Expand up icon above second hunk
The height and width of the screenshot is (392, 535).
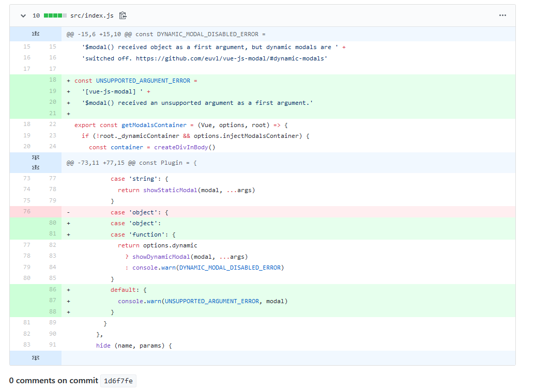click(x=36, y=158)
